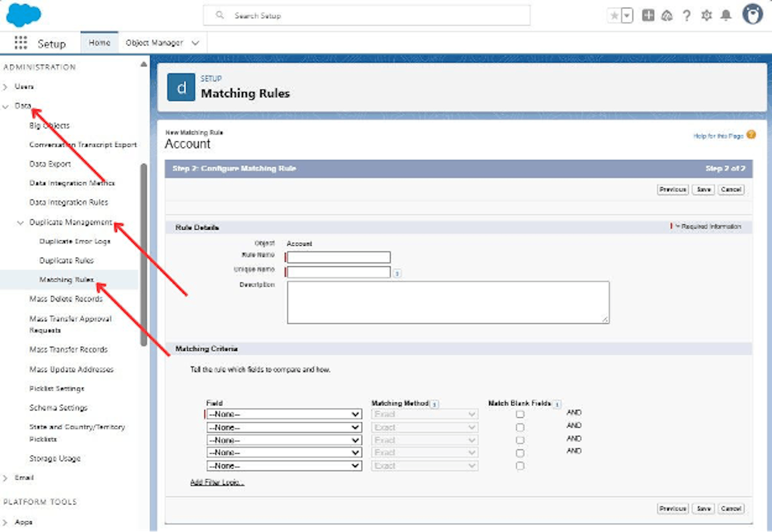Click the Rule Name input field
This screenshot has width=772, height=532.
(x=339, y=257)
